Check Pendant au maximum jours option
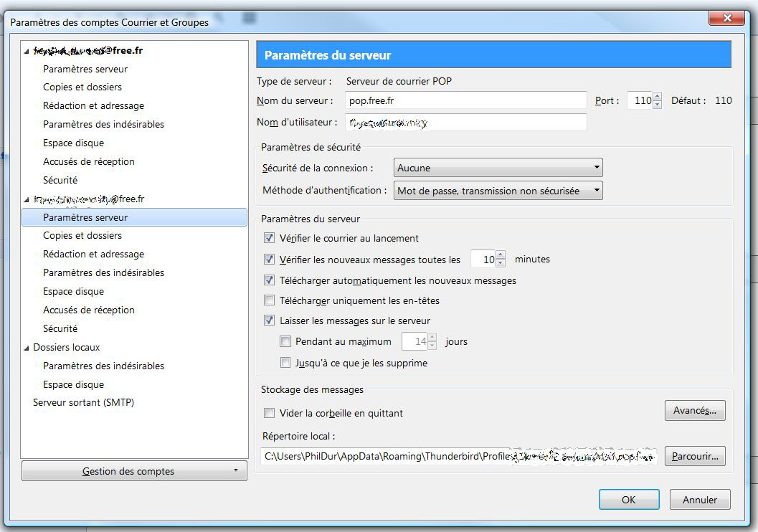The width and height of the screenshot is (758, 532). point(285,341)
